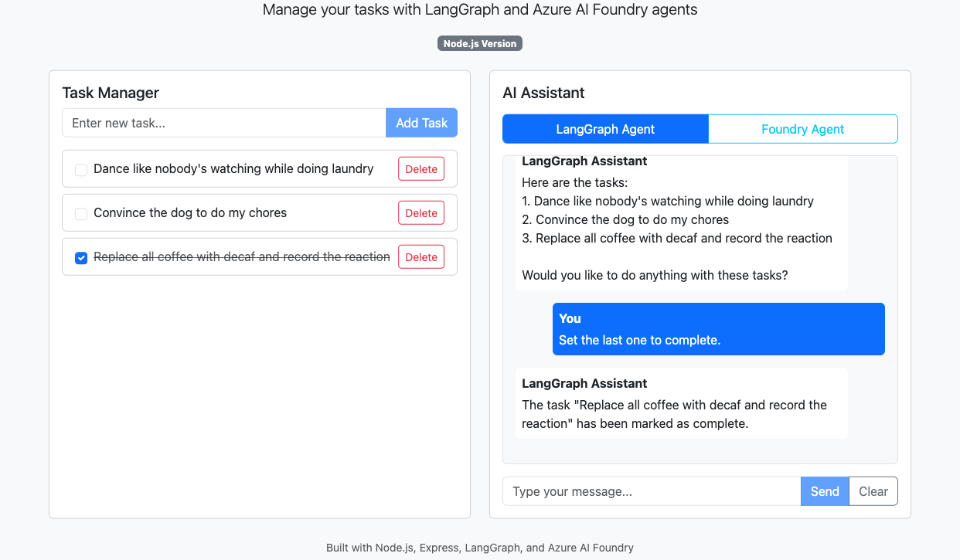960x560 pixels.
Task: Delete "Convince the dog to do my chores"
Action: (x=420, y=212)
